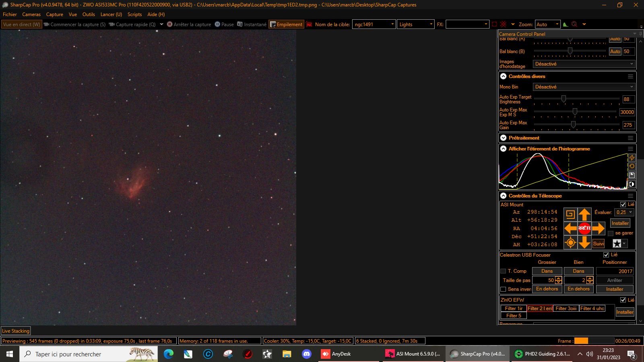Screen dimensions: 644x362
Task: Enable the Pause capture button
Action: click(225, 24)
